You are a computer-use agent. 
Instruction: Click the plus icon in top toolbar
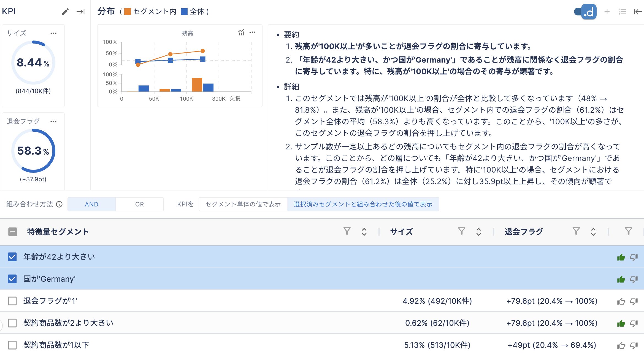pos(607,12)
